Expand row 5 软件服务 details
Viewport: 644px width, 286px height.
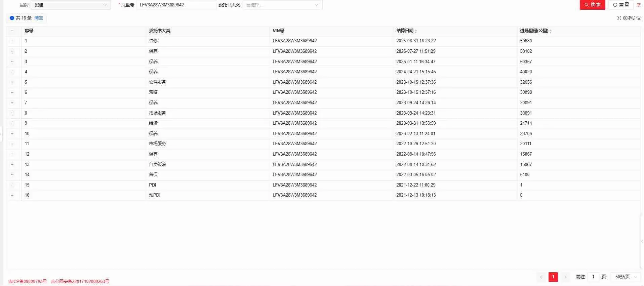[x=12, y=82]
